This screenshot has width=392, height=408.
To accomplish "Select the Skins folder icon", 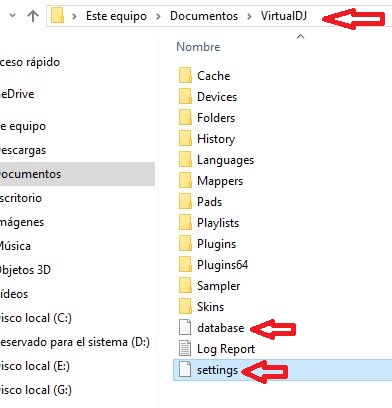I will (185, 306).
